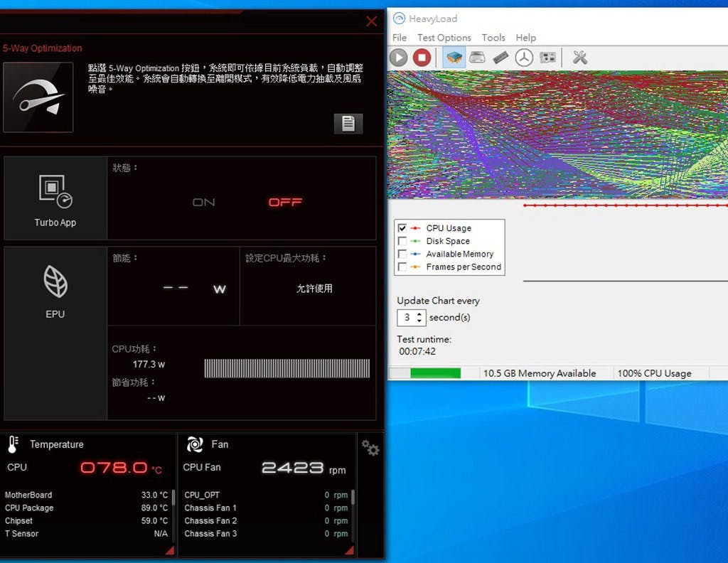Turn Turbo App status ON
This screenshot has height=563, width=728.
204,203
